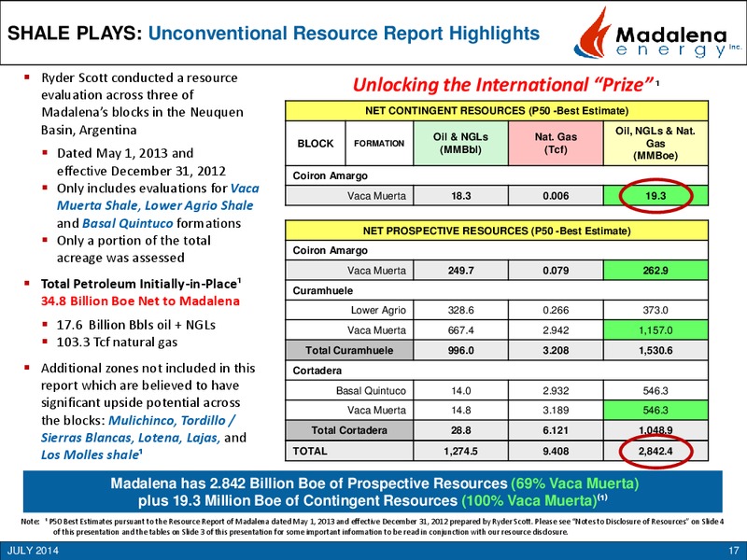Screen dimensions: 747x560
Task: Select the 'Nat. Gas (Tcf)' column header
Action: (556, 144)
